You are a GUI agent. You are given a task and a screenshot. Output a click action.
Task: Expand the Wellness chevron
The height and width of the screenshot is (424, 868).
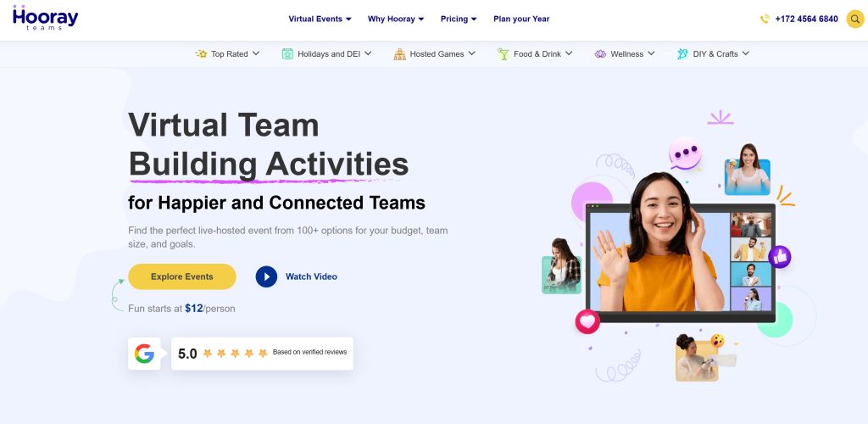click(x=651, y=53)
